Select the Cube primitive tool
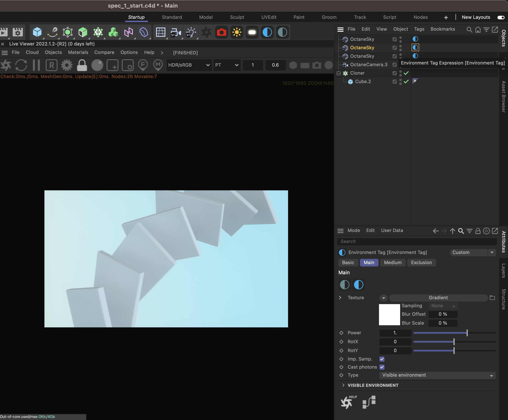This screenshot has width=508, height=420. (x=37, y=32)
